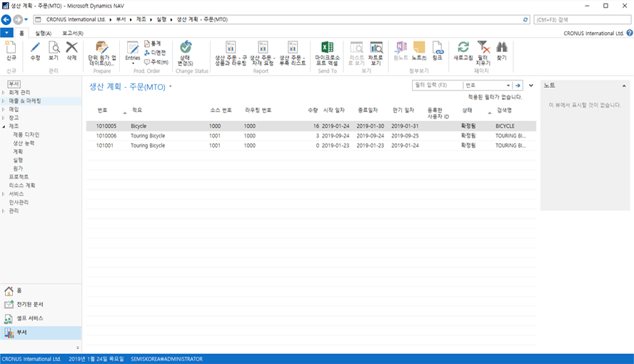The width and height of the screenshot is (634, 364).
Task: Select 인사관리 in navigation tree
Action: click(19, 203)
